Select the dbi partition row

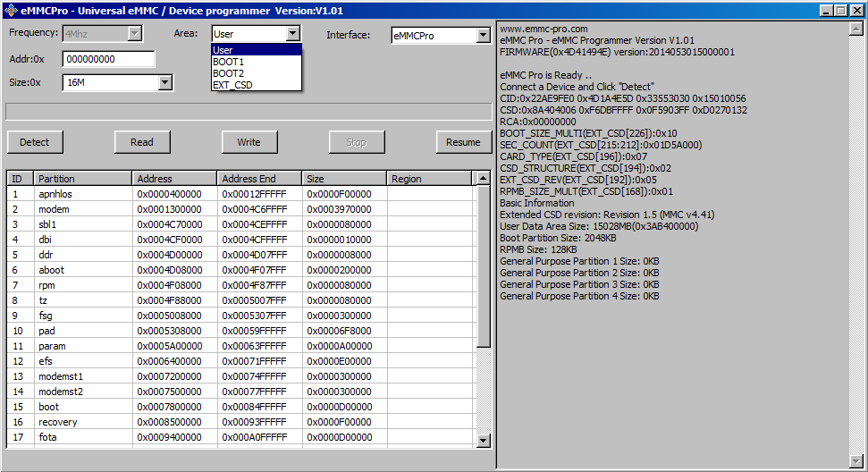point(240,240)
